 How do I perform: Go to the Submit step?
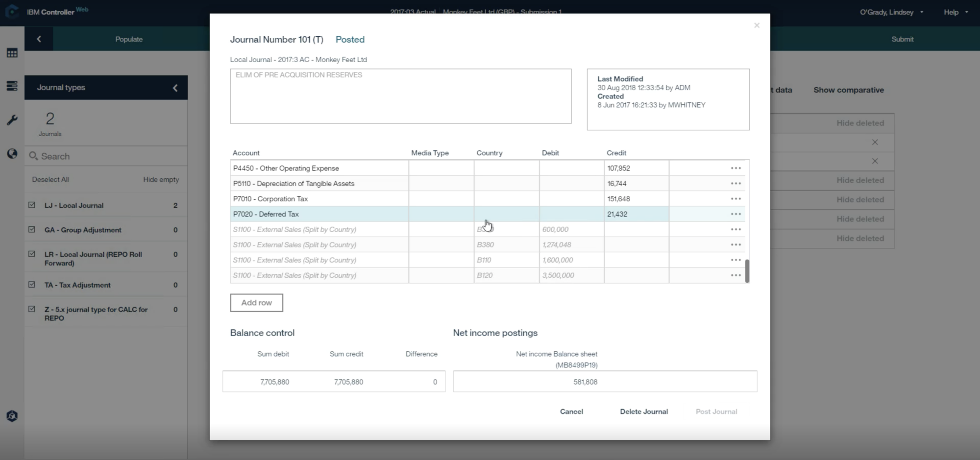[x=902, y=39]
